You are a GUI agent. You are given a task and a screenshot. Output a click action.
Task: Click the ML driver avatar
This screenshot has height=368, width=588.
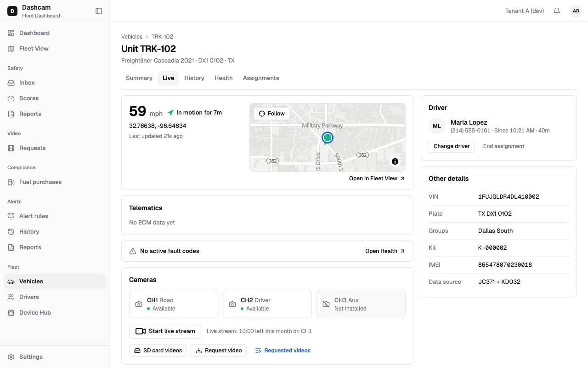437,126
